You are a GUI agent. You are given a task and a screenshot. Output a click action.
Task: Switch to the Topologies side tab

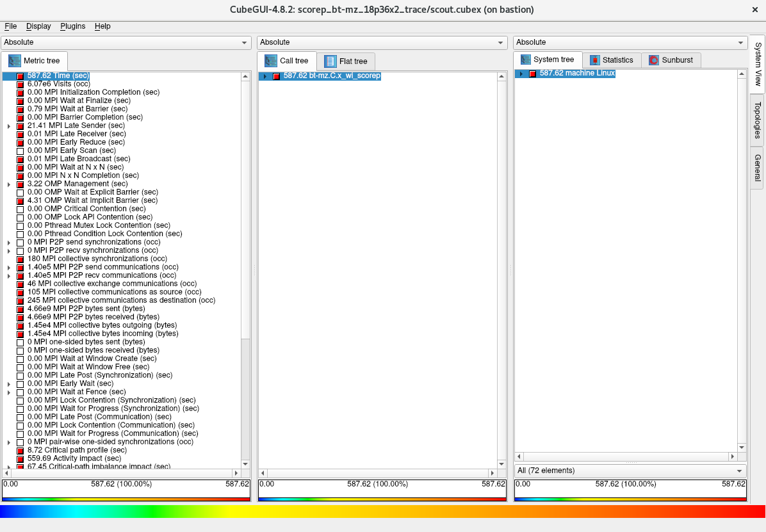(757, 120)
